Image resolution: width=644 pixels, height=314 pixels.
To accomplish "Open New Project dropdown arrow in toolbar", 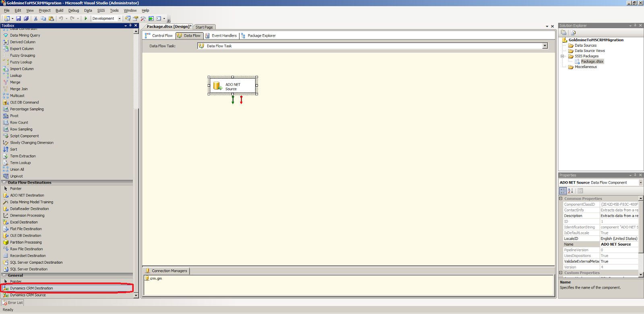I will click(12, 19).
